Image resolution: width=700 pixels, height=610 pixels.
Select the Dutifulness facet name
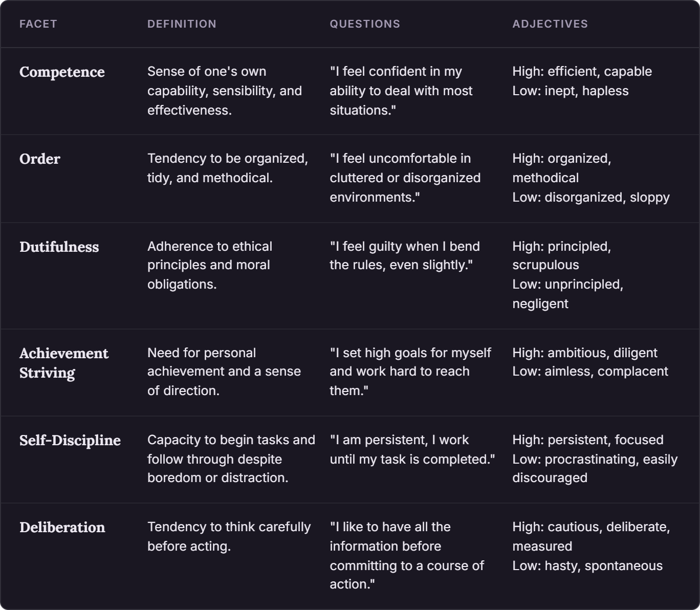coord(59,247)
